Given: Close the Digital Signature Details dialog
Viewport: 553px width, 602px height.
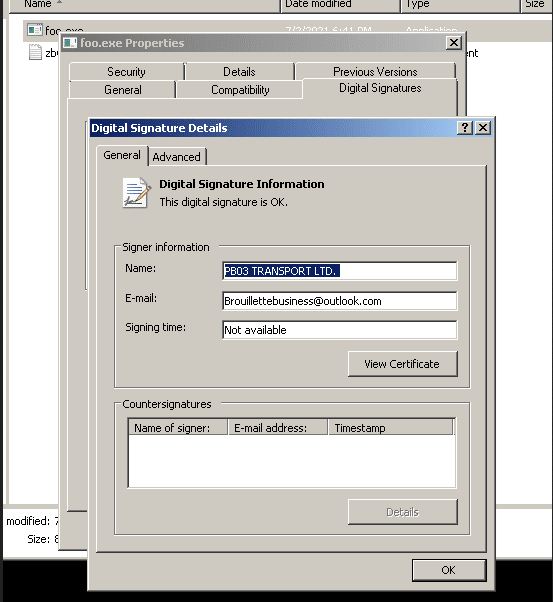Looking at the screenshot, I should [x=483, y=127].
